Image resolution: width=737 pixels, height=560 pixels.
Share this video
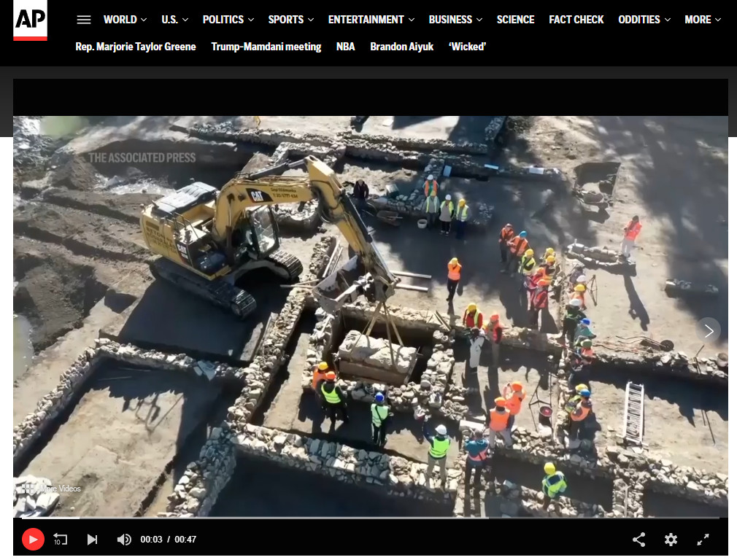(638, 540)
